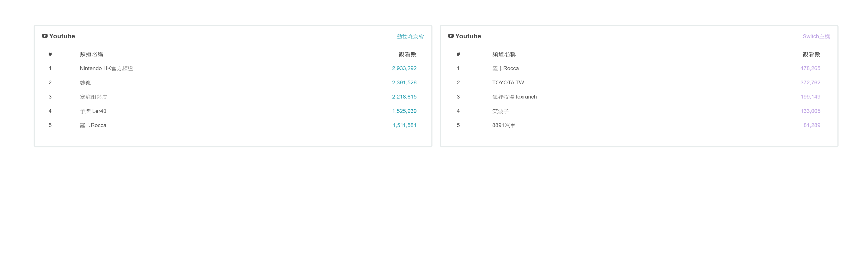Click 觀看數 column header in left table
This screenshot has width=868, height=253.
[x=407, y=54]
